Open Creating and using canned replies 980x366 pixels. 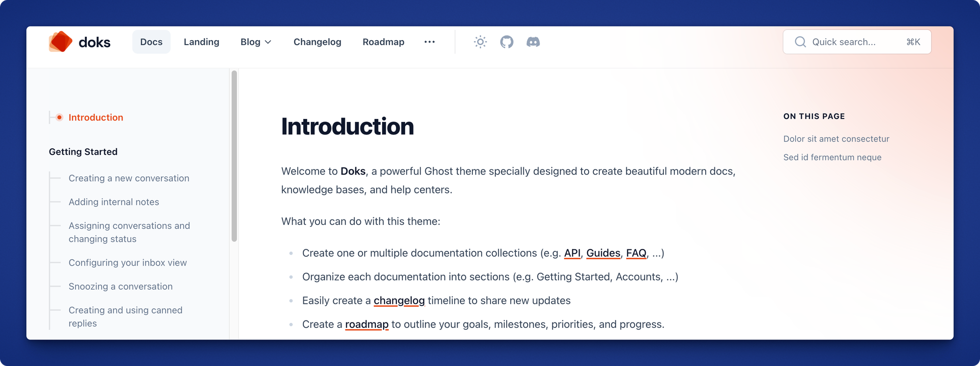point(125,317)
